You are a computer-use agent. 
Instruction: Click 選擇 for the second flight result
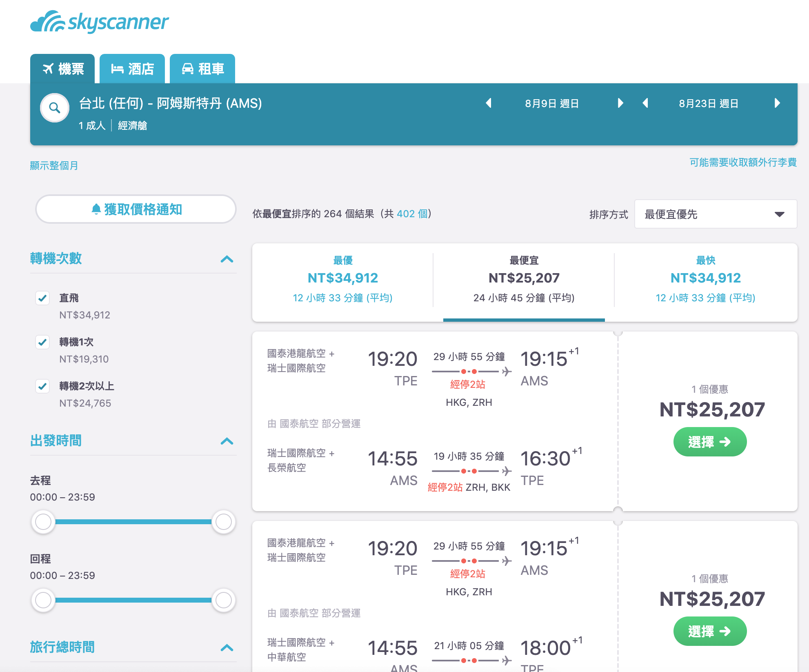coord(710,631)
